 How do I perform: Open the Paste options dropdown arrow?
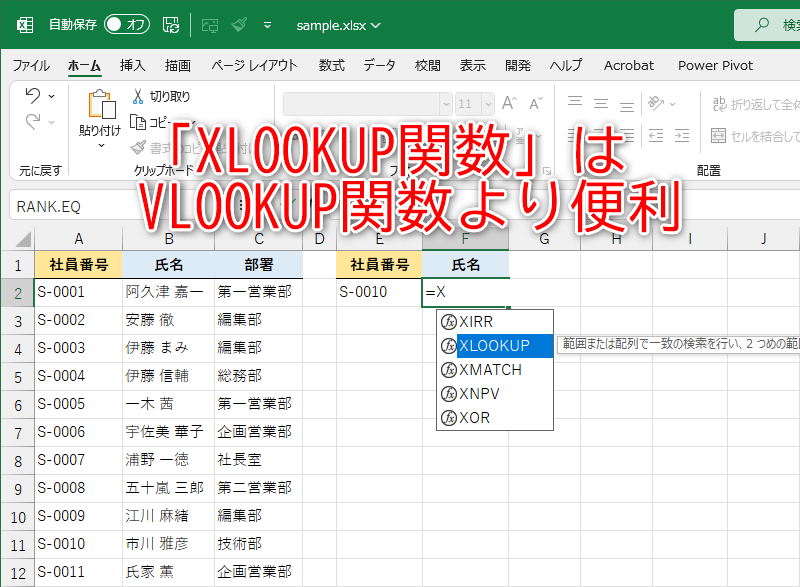(102, 145)
